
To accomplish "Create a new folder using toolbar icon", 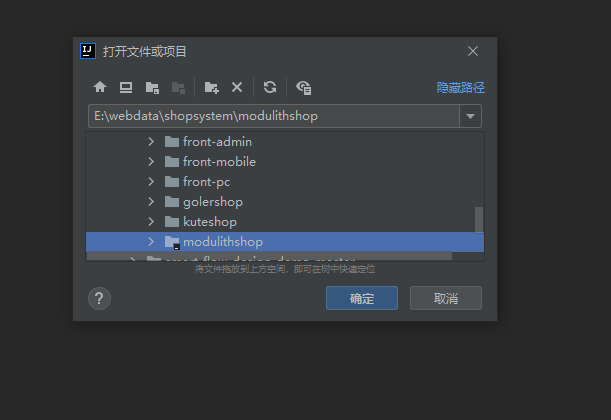I will click(x=211, y=87).
